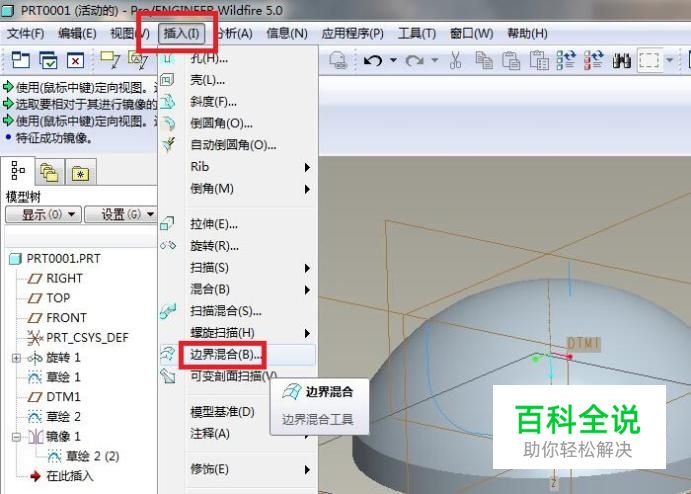Select TOP datum plane in tree
Viewport: 691px width, 494px height.
[x=58, y=298]
